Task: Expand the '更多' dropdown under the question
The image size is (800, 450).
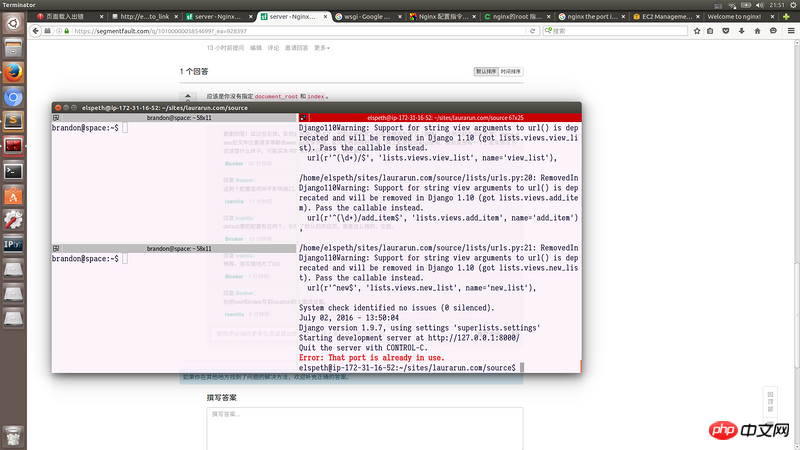Action: click(x=321, y=48)
